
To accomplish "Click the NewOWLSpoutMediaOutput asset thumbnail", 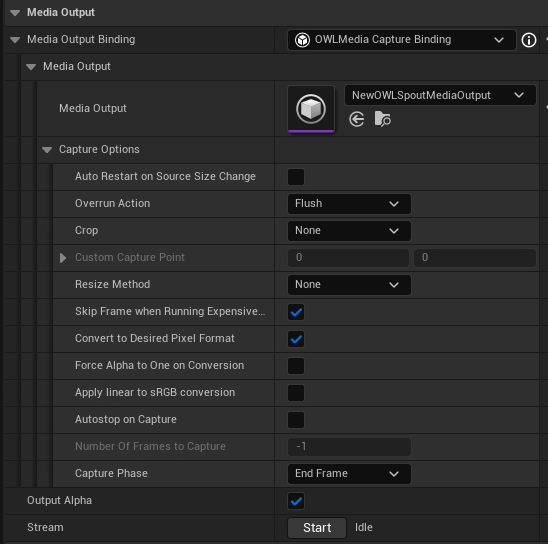I will 311,109.
